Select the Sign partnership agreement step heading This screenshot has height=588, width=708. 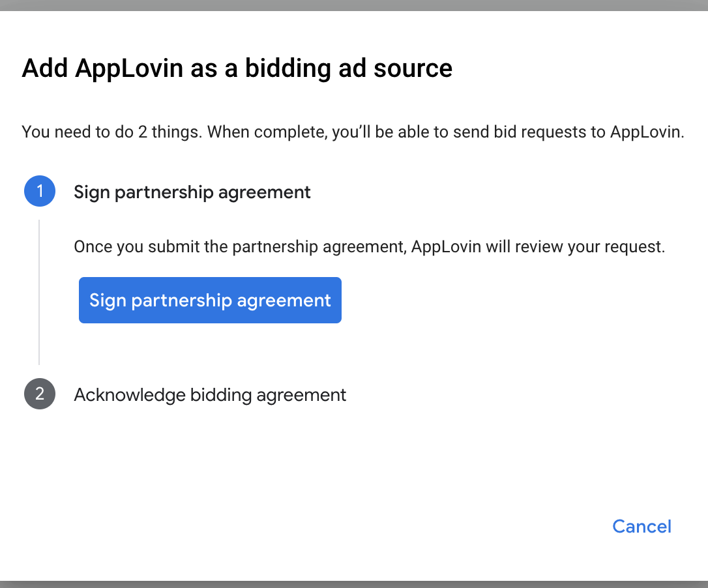point(192,192)
